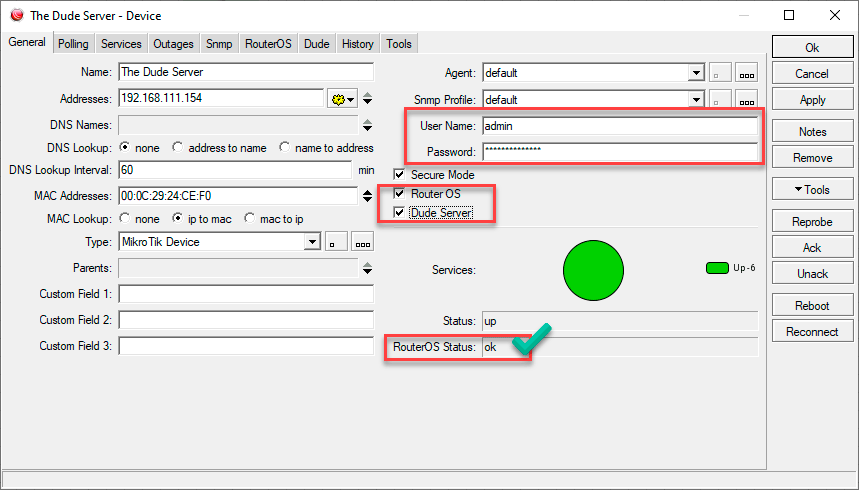
Task: Click the User Name field
Action: click(620, 126)
